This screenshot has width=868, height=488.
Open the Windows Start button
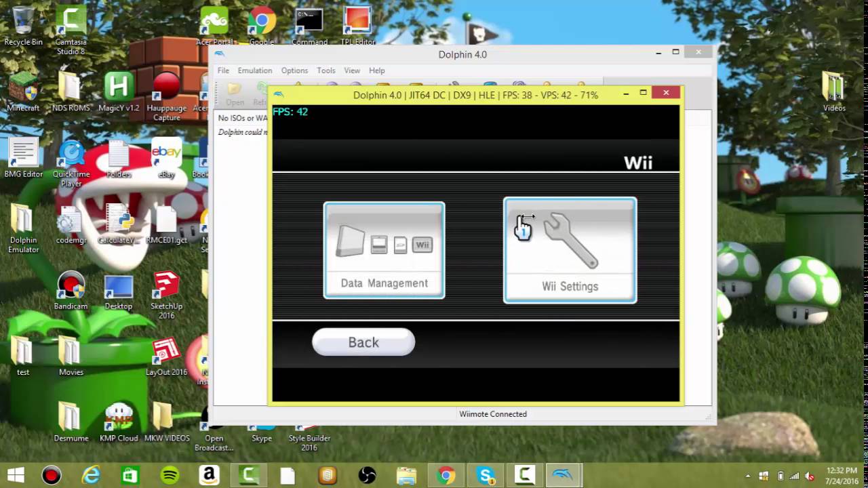(15, 475)
